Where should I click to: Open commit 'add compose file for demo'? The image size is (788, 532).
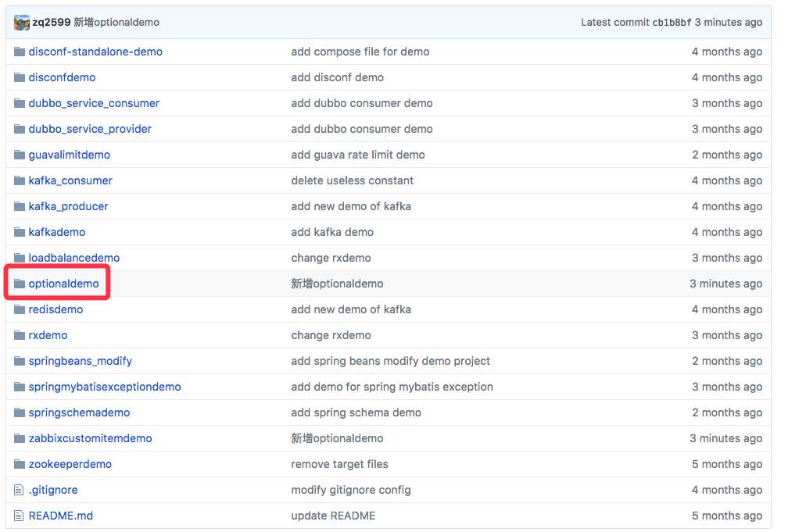click(x=360, y=52)
